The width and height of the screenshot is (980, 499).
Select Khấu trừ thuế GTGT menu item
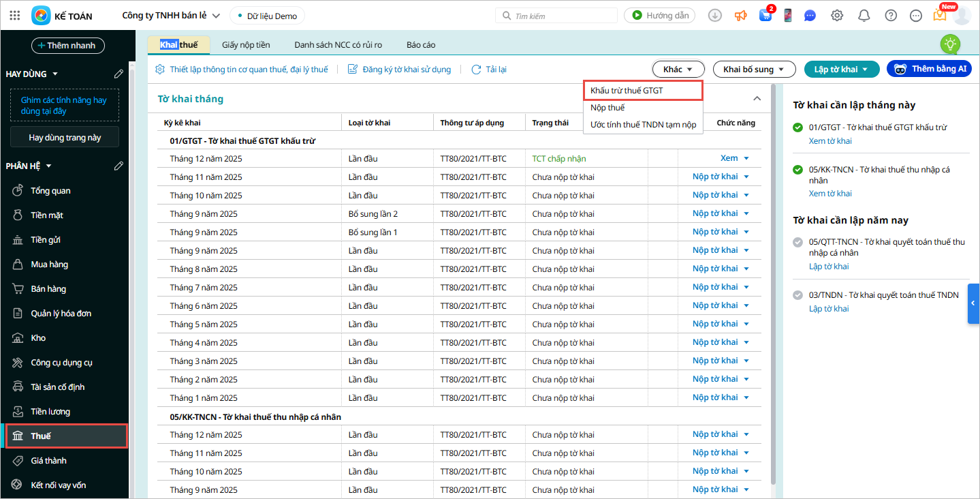click(627, 90)
